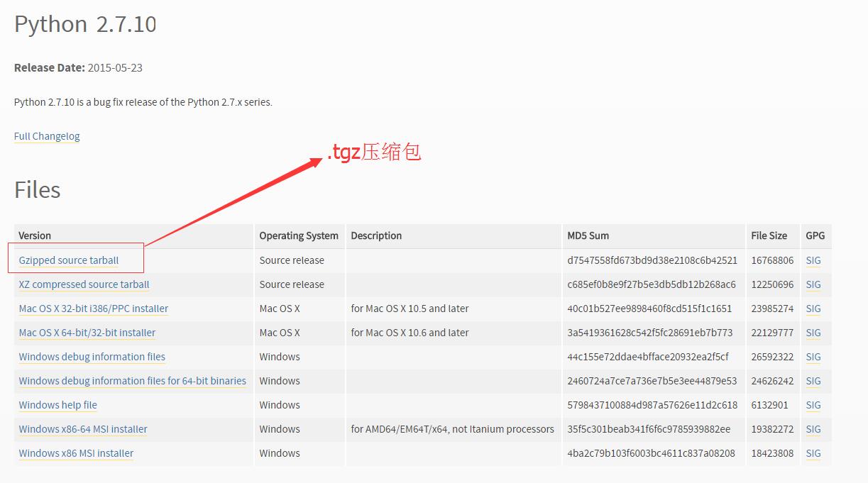Open the SIG for the x86-64 MSI installer
Viewport: 868px width, 483px height.
813,429
